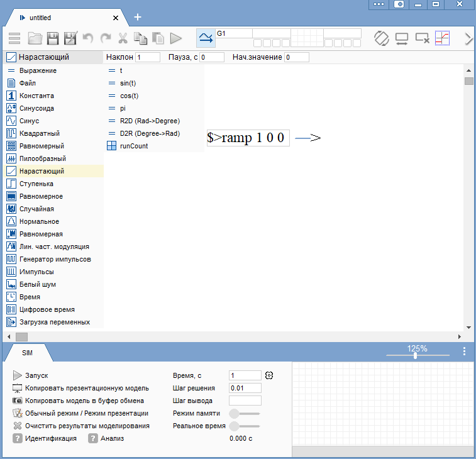The image size is (476, 459).
Task: Toggle the Режим памяти switch
Action: pyautogui.click(x=245, y=414)
